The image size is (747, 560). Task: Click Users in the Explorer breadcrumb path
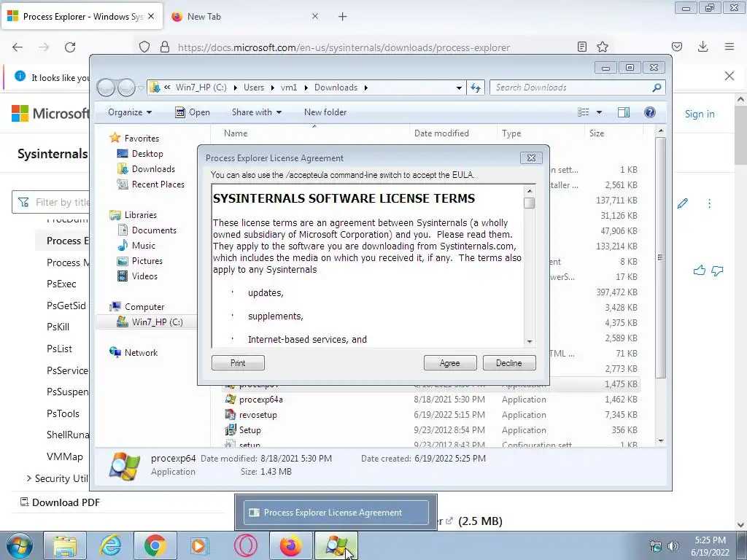click(x=253, y=87)
